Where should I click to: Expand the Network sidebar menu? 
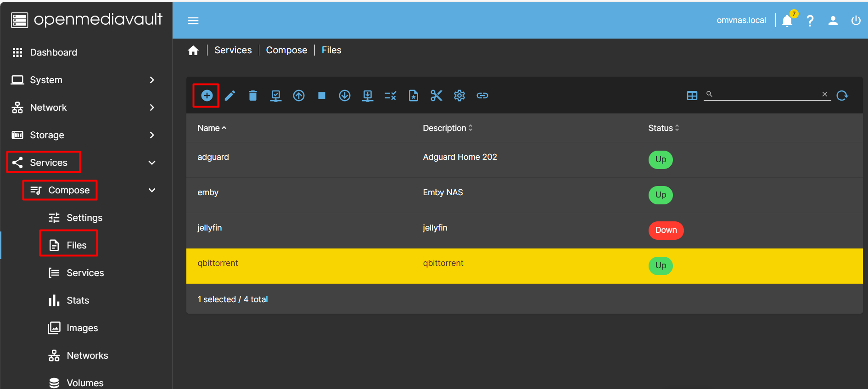click(86, 107)
